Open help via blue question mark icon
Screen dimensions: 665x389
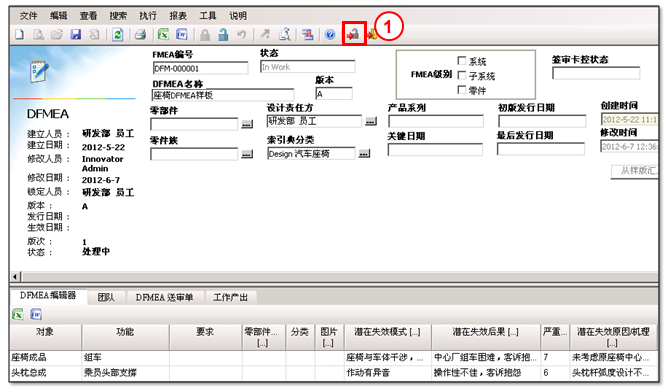pyautogui.click(x=330, y=34)
